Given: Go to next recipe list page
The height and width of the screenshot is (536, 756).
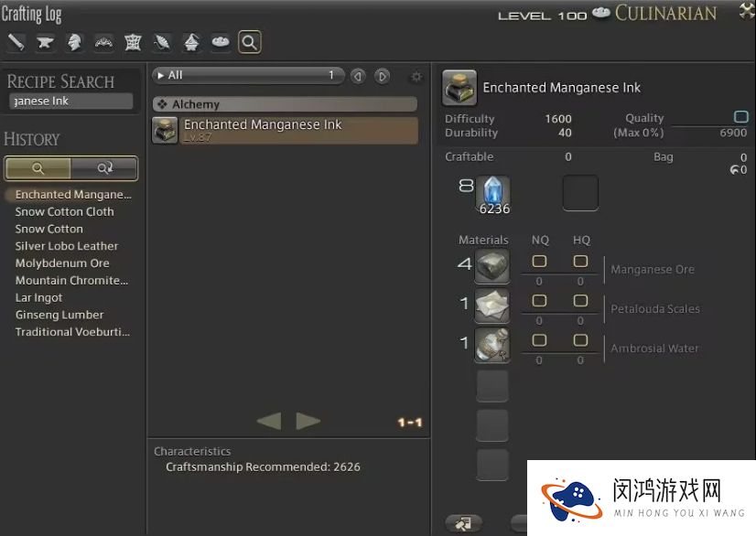Looking at the screenshot, I should pos(308,421).
